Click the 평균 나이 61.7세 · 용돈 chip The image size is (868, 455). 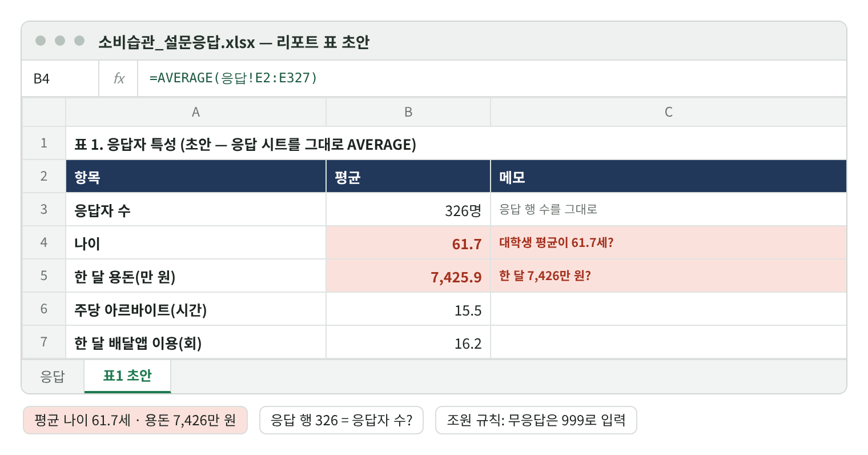tap(135, 420)
